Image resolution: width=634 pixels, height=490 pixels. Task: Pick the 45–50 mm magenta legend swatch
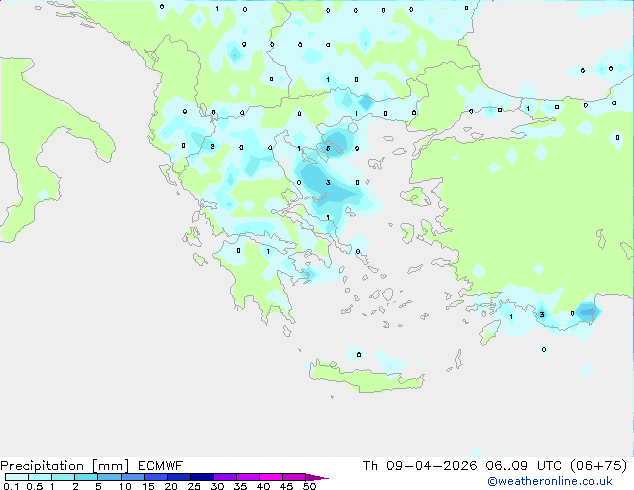294,477
